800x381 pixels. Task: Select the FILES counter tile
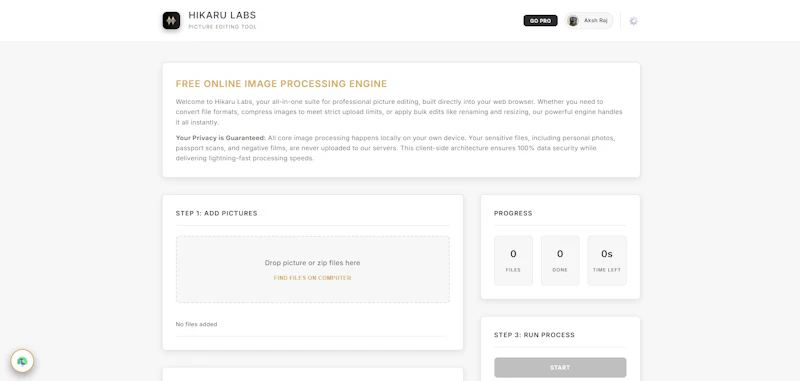pyautogui.click(x=513, y=260)
